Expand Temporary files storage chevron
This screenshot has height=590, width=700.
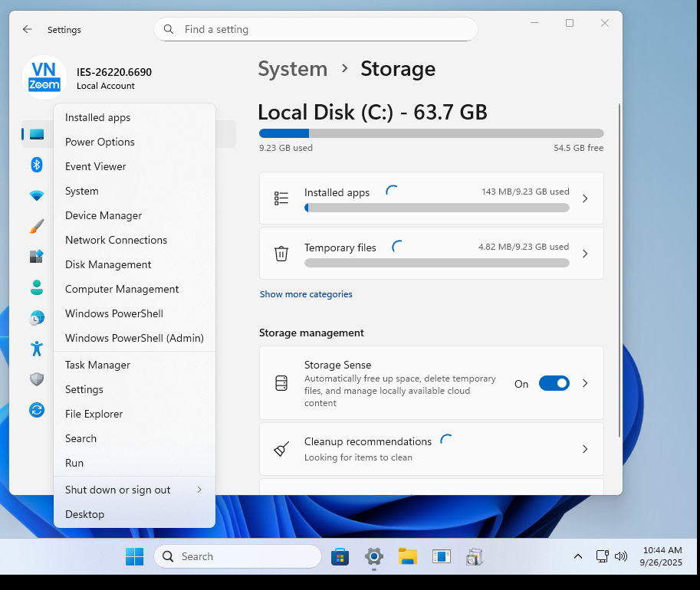pyautogui.click(x=585, y=254)
